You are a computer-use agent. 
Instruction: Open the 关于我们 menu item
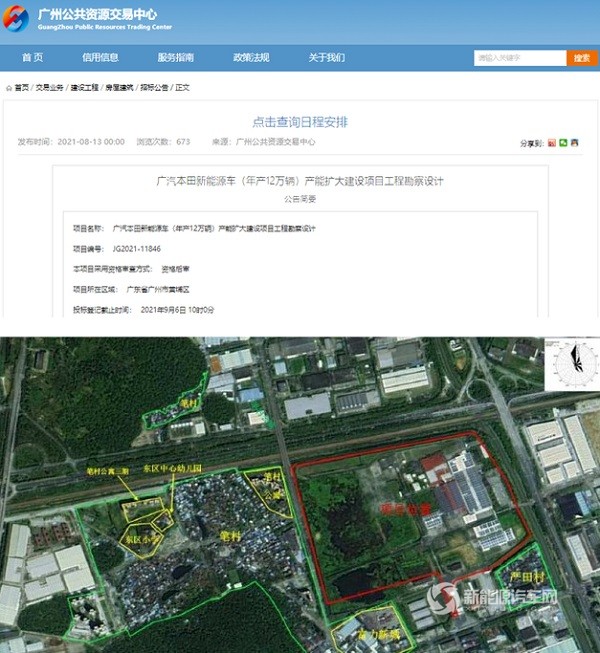(x=327, y=57)
